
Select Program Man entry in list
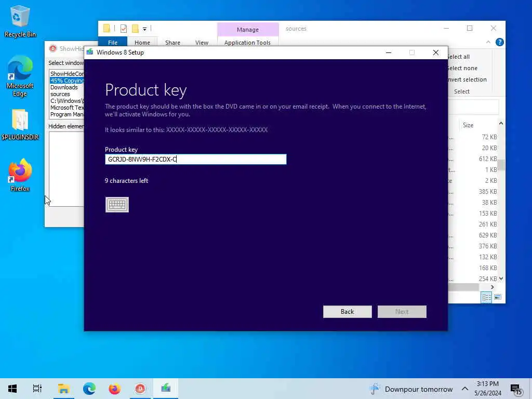67,114
